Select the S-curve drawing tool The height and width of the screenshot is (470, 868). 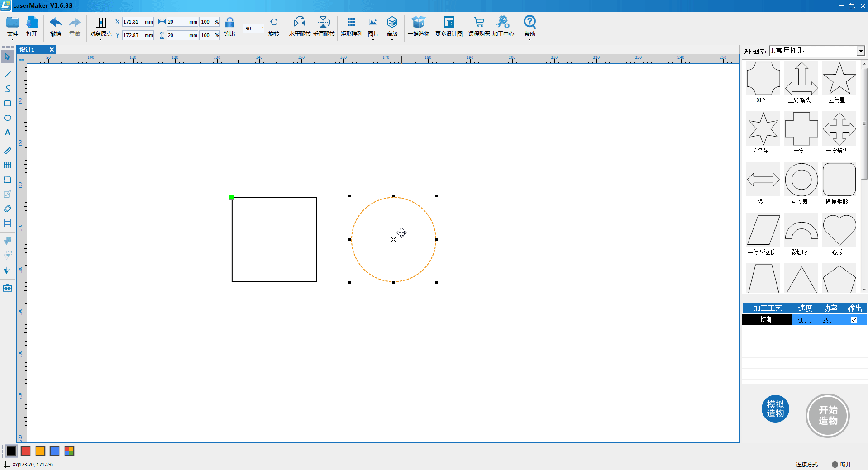pyautogui.click(x=8, y=89)
